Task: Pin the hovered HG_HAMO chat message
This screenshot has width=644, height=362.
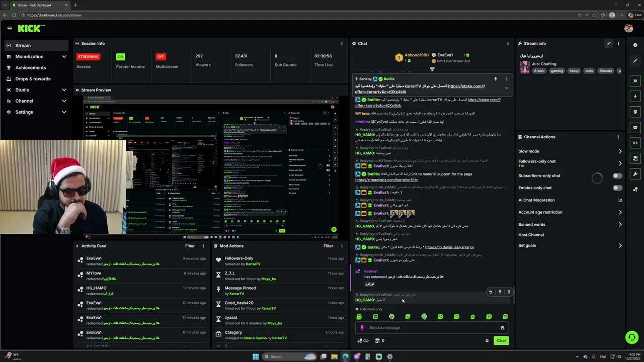Action: click(500, 292)
